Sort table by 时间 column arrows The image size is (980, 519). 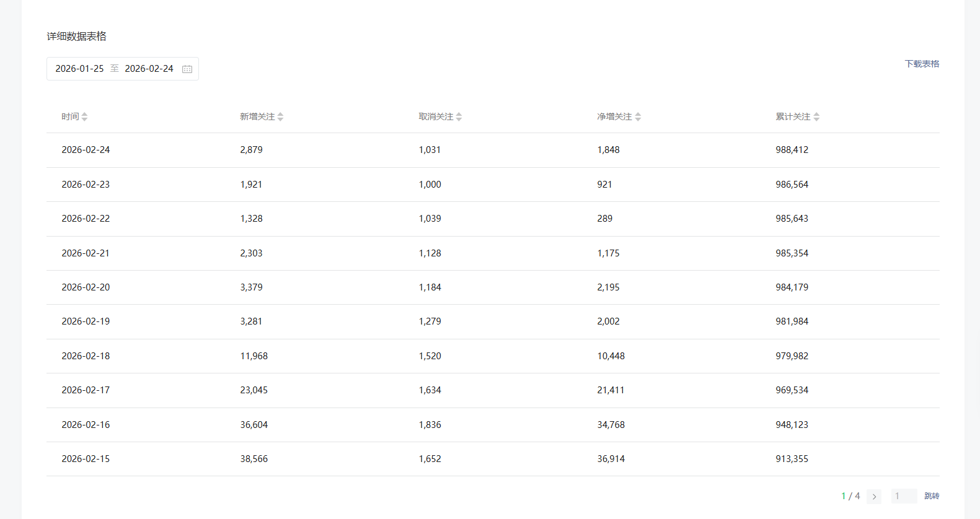pyautogui.click(x=84, y=116)
